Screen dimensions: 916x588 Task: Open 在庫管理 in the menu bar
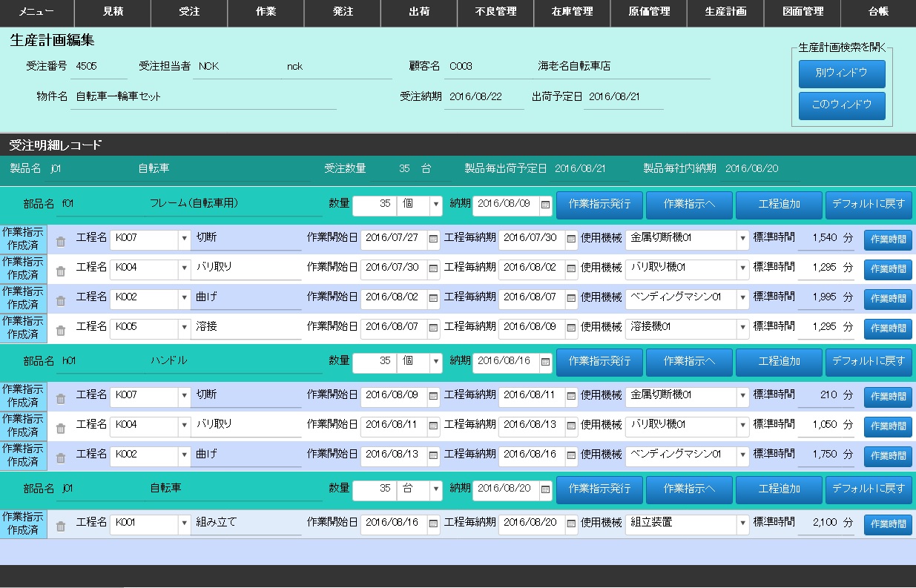coord(572,13)
